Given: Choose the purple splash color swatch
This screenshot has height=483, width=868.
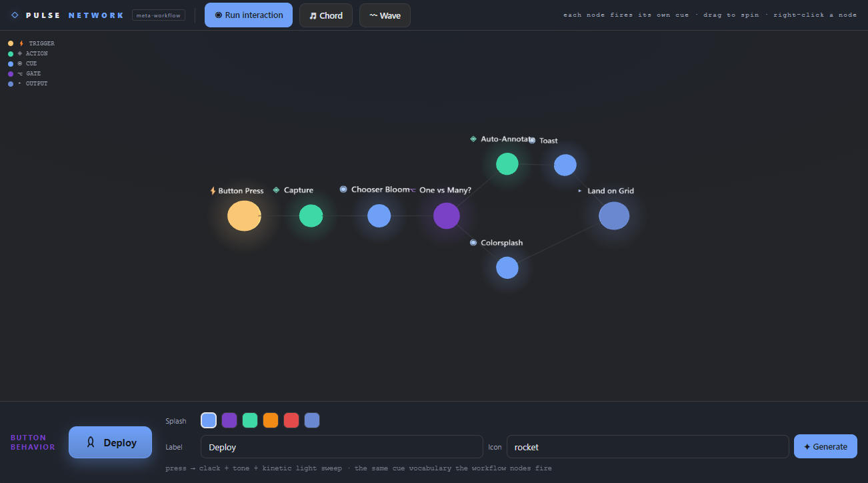Looking at the screenshot, I should [229, 420].
